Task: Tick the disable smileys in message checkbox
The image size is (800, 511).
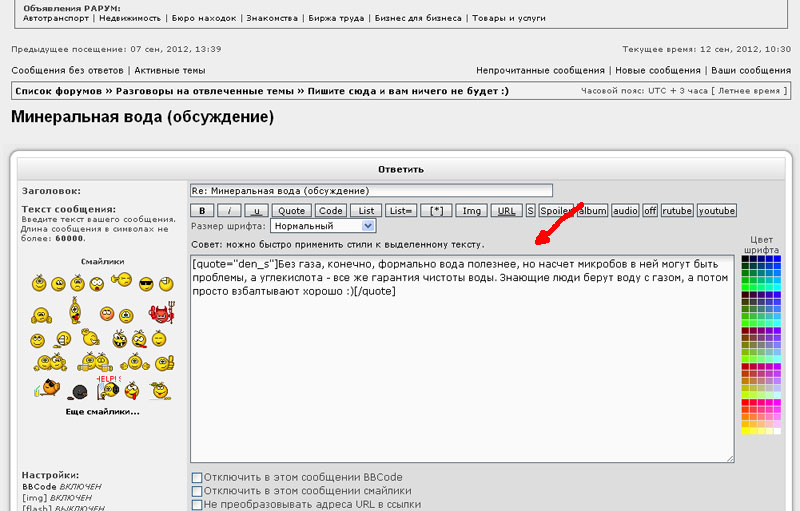Action: click(x=197, y=491)
